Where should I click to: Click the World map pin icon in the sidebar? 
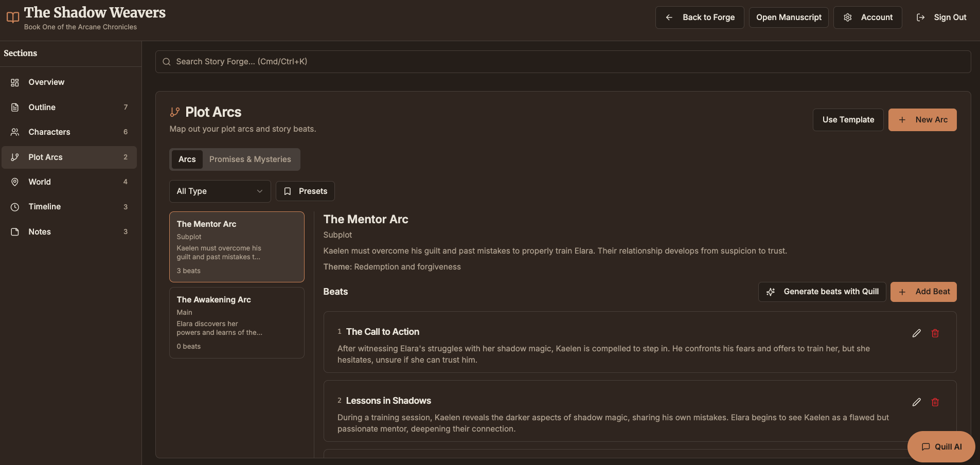point(15,182)
